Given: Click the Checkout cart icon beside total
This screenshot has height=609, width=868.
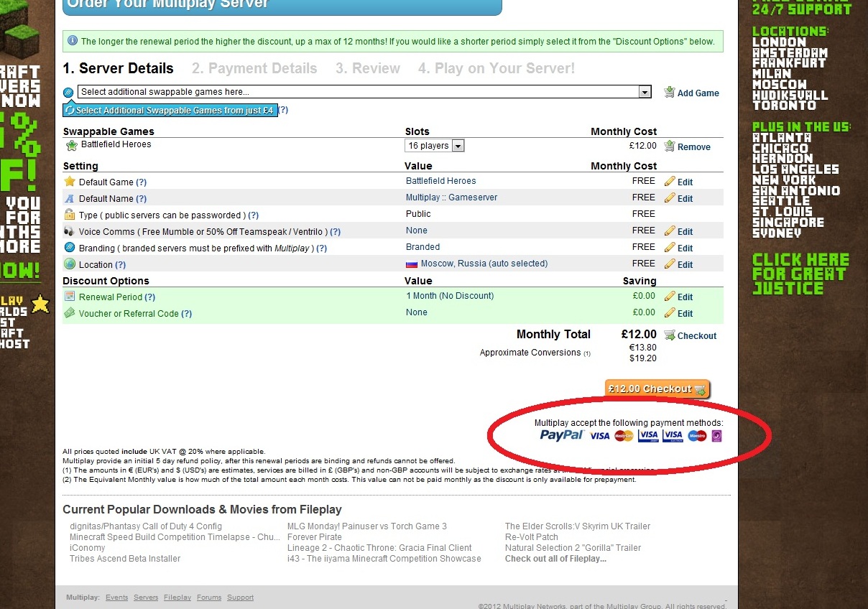Looking at the screenshot, I should pyautogui.click(x=669, y=335).
